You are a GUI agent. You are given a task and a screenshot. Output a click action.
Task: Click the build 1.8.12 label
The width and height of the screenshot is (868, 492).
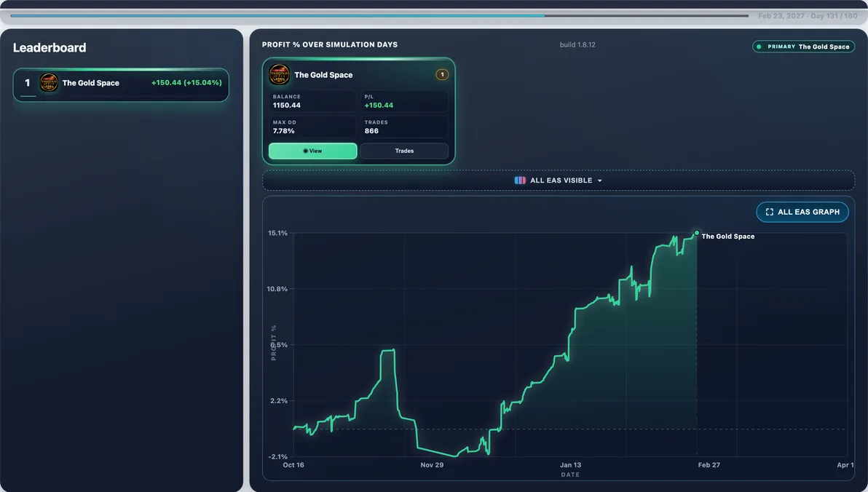577,45
